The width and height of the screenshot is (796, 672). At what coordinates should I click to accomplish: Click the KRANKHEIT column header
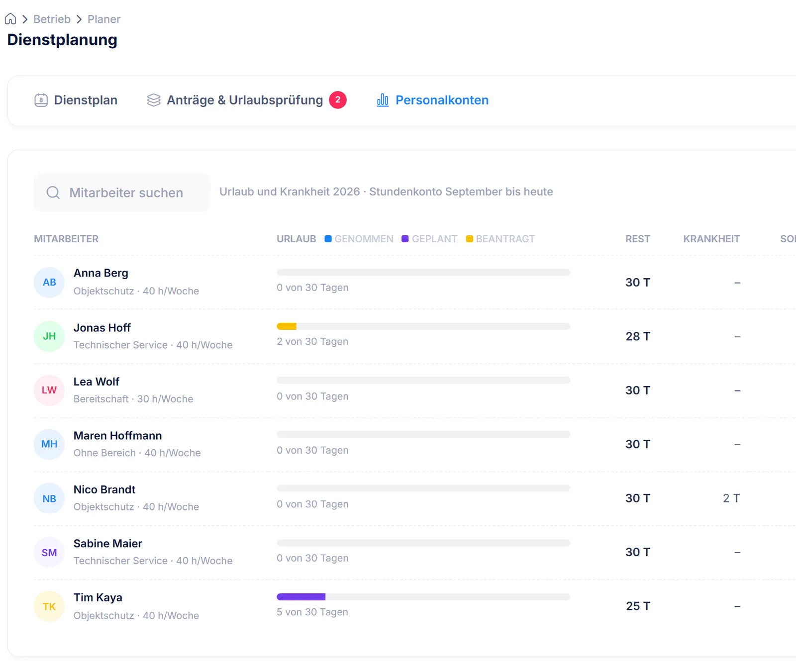[711, 239]
